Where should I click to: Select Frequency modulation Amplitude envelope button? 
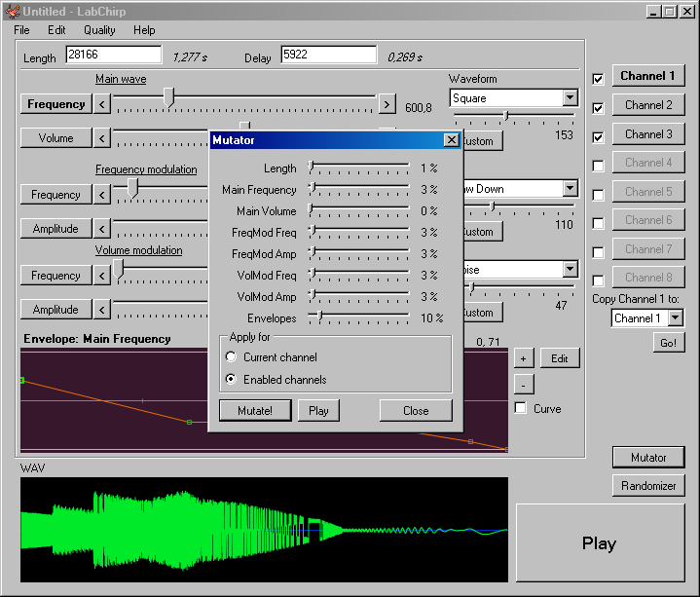[56, 229]
